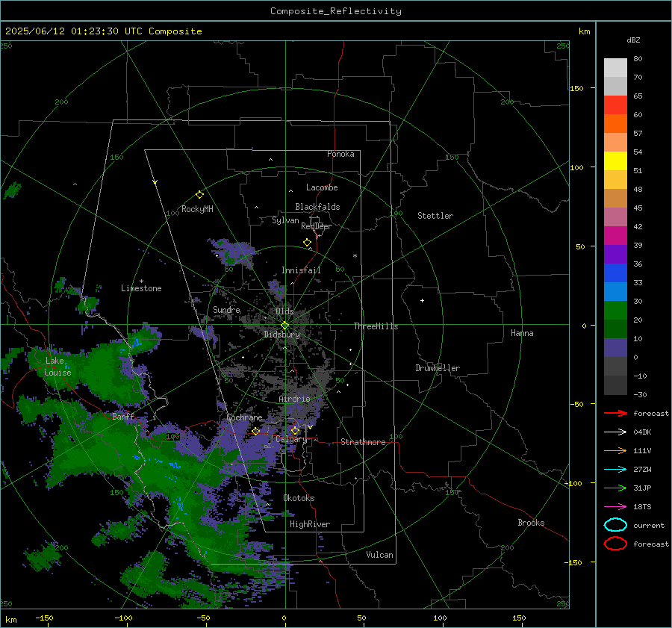This screenshot has width=672, height=628.
Task: Click the Airdrie label
Action: (x=294, y=399)
